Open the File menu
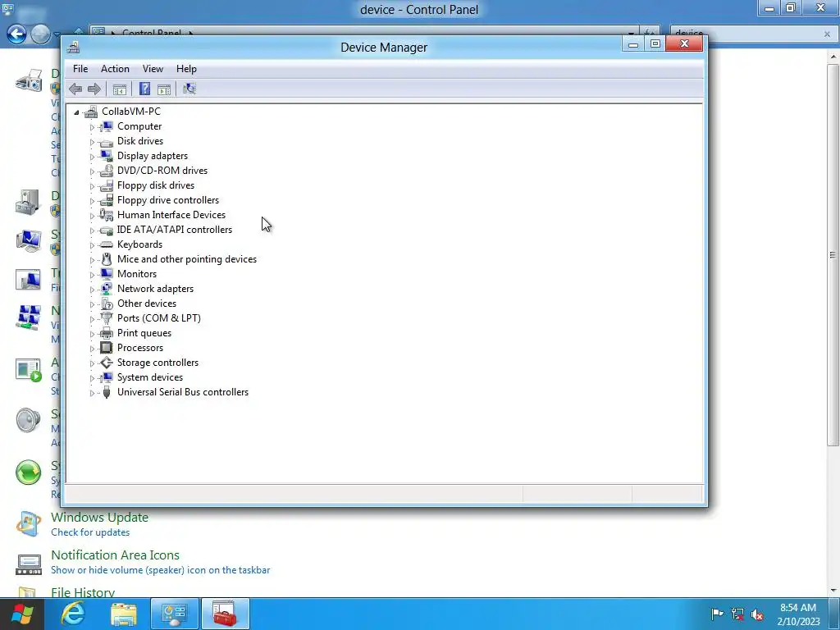 click(x=80, y=69)
